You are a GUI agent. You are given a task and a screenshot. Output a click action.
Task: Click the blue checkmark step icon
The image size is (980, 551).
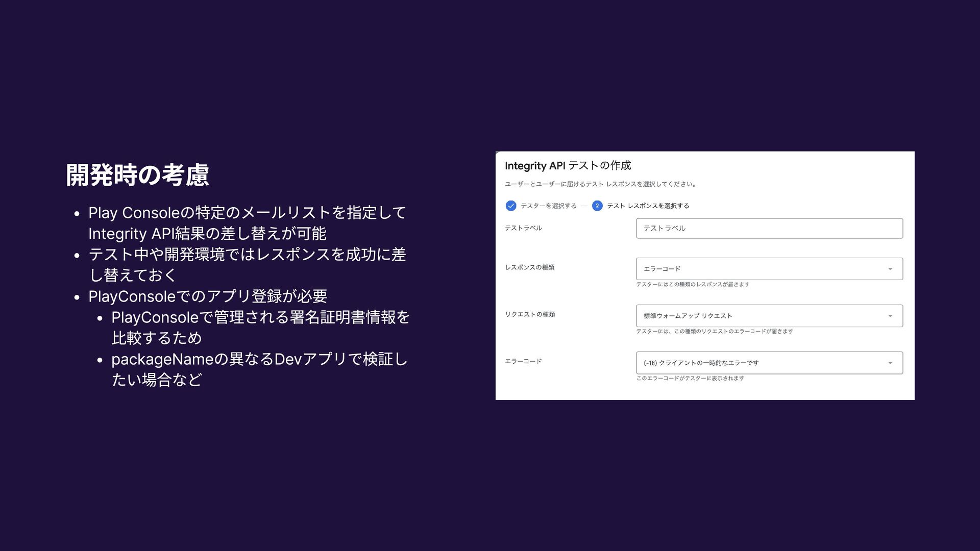510,206
